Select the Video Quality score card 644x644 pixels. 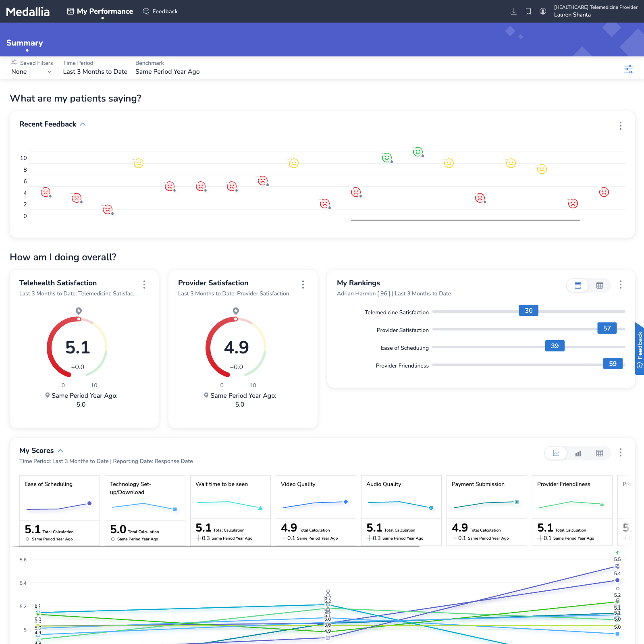tap(316, 510)
